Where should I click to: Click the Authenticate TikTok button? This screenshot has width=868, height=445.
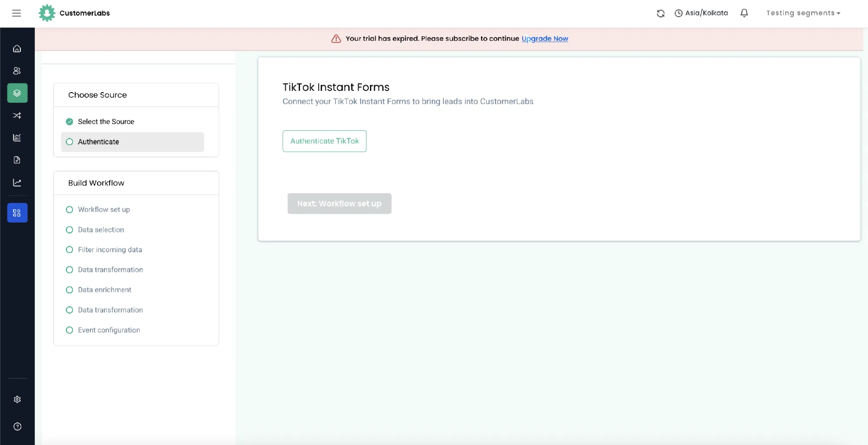[x=324, y=141]
